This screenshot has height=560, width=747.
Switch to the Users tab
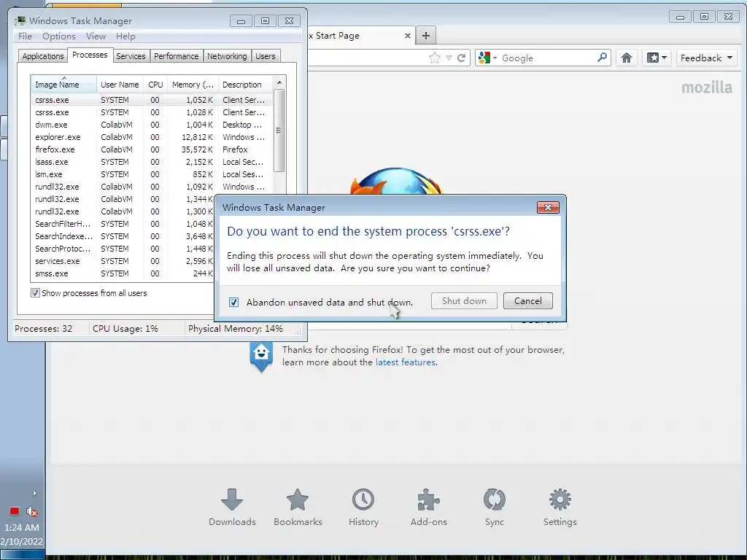click(x=266, y=56)
